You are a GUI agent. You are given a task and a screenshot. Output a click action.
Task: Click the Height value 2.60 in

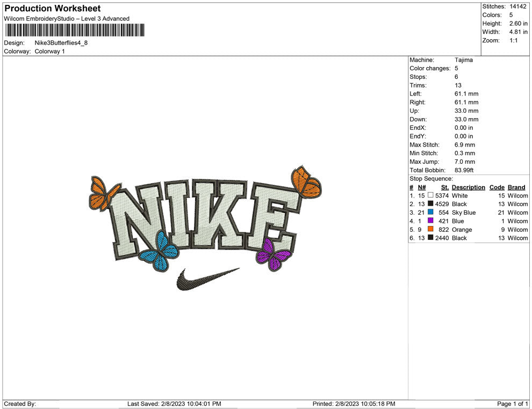pos(518,24)
